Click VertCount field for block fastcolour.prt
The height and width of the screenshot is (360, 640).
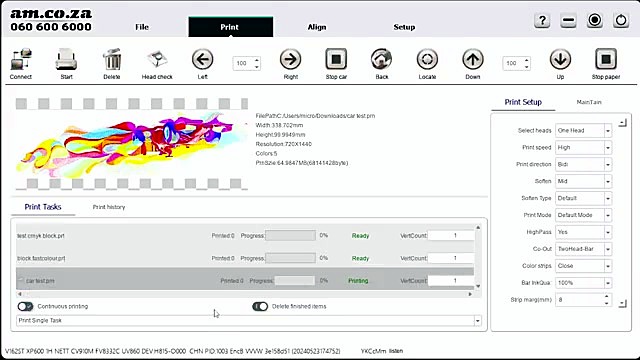point(451,258)
